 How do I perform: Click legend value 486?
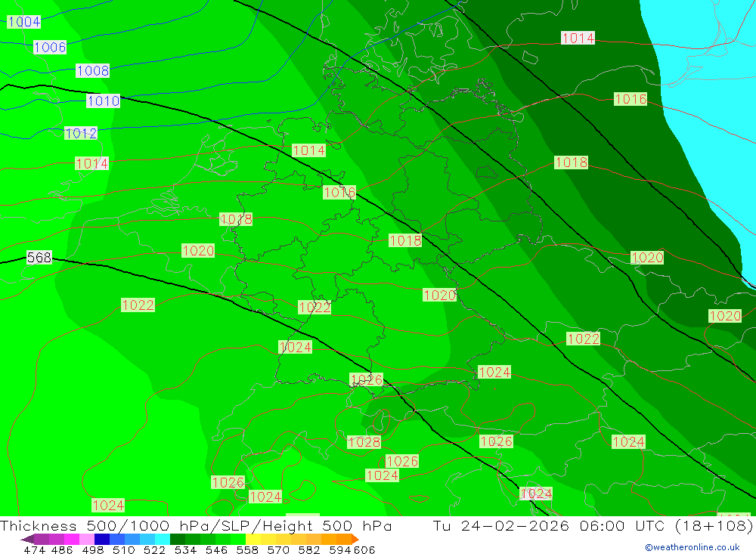[x=62, y=549]
